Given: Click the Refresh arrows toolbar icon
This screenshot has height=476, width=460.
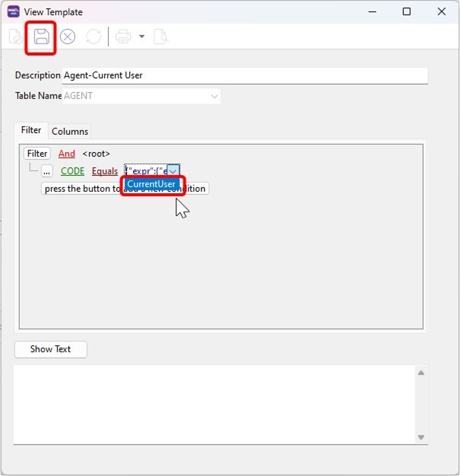Looking at the screenshot, I should (x=93, y=37).
